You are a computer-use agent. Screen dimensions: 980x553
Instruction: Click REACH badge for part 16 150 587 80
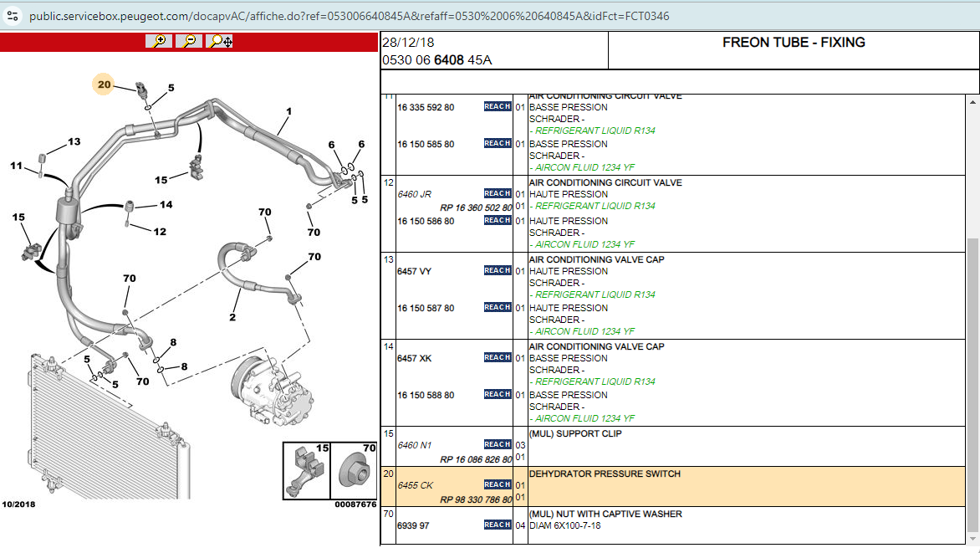[498, 307]
